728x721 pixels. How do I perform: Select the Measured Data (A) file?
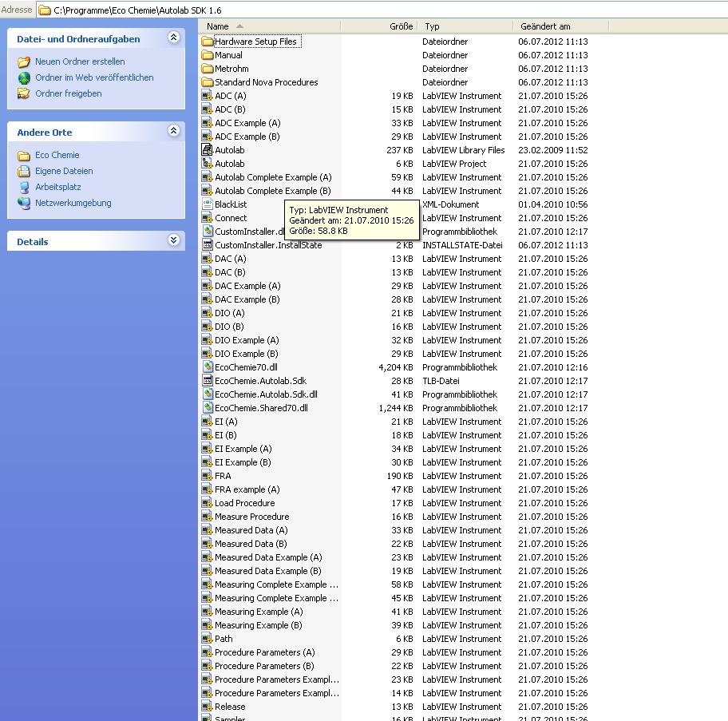click(x=251, y=530)
